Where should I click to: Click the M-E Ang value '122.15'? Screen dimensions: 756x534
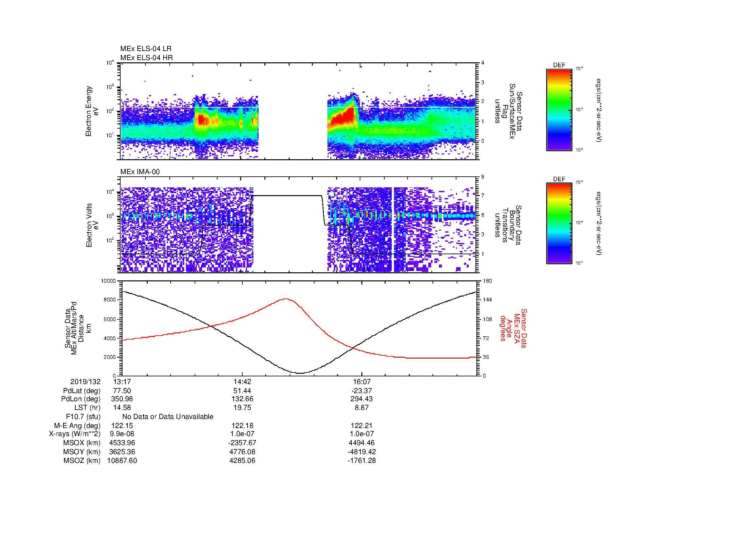[122, 426]
